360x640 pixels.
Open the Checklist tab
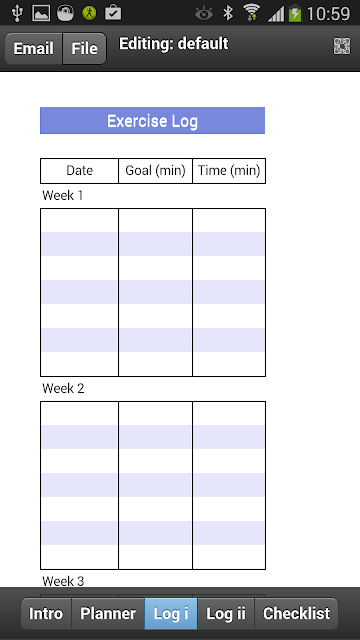296,613
